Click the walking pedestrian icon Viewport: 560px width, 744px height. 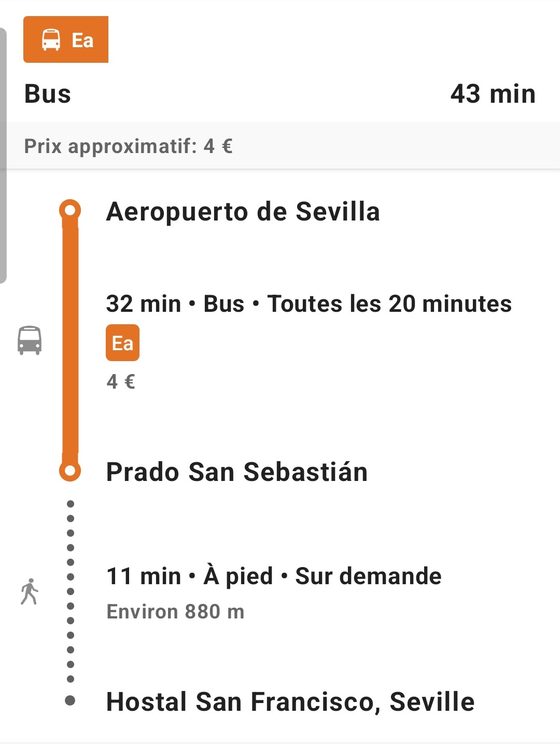click(x=30, y=591)
